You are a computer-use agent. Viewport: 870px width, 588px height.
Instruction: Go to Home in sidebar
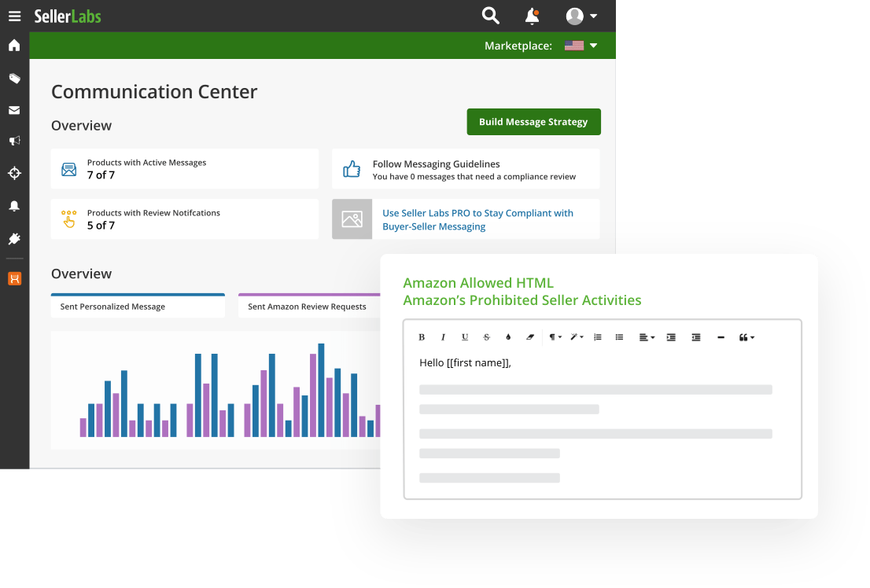point(14,45)
